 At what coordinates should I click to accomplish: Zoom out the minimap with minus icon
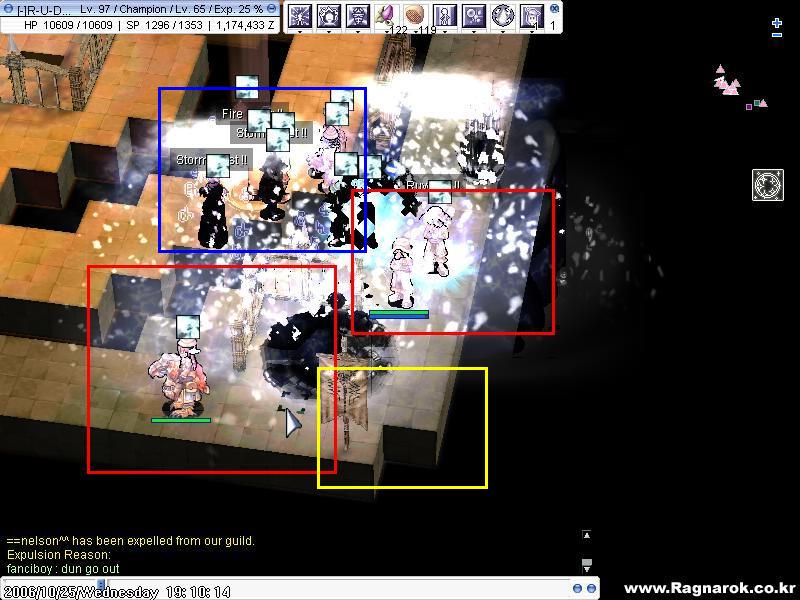(x=777, y=35)
